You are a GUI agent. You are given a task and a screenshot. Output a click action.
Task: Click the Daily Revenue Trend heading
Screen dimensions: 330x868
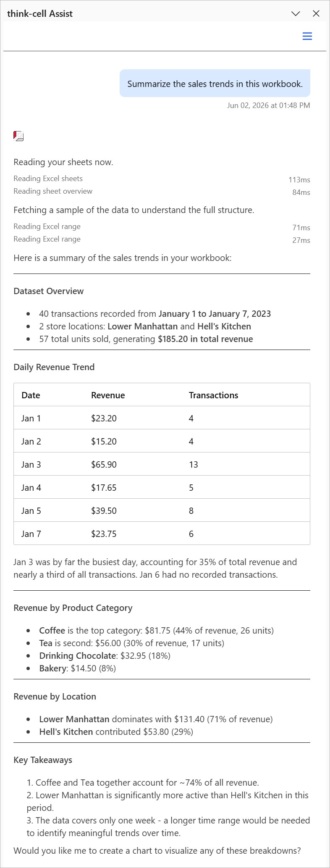tap(54, 367)
